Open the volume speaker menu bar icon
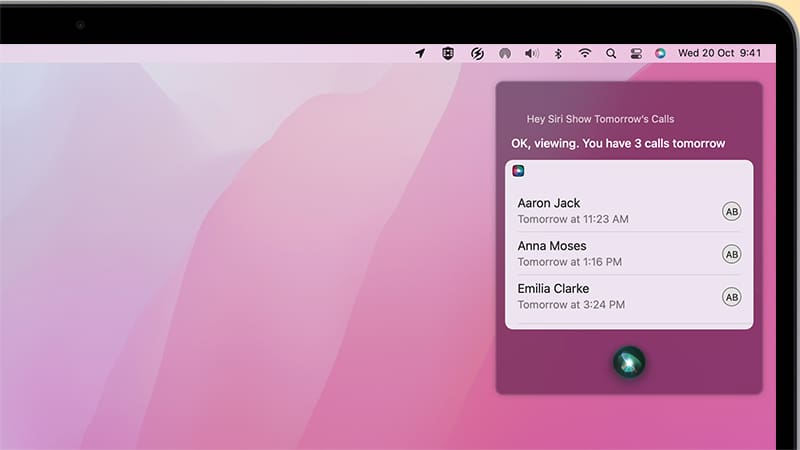Image resolution: width=800 pixels, height=450 pixels. [532, 53]
